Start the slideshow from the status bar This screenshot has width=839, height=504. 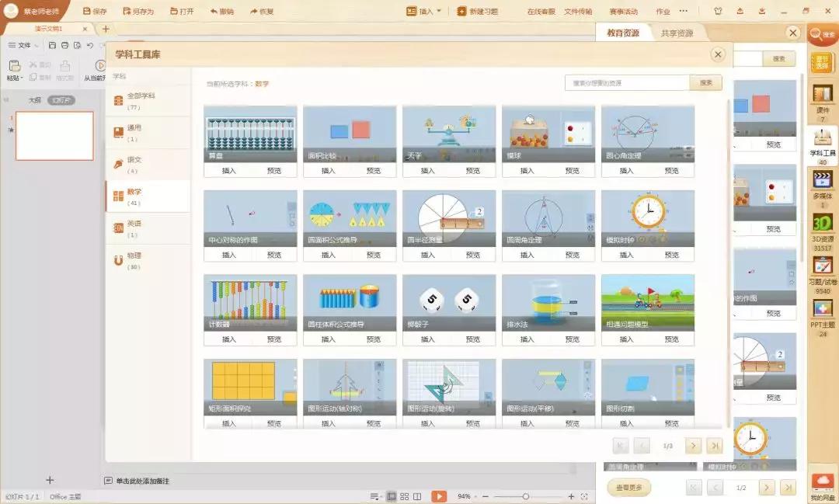439,495
